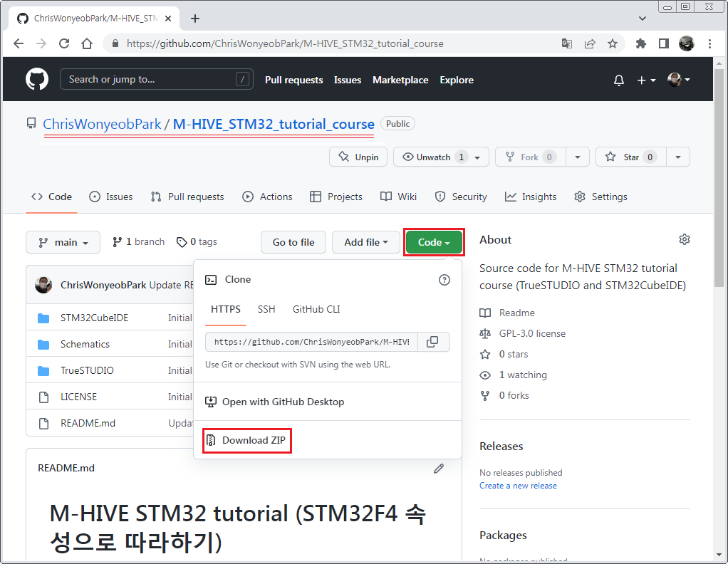Select the HTTPS clone tab

coord(226,309)
